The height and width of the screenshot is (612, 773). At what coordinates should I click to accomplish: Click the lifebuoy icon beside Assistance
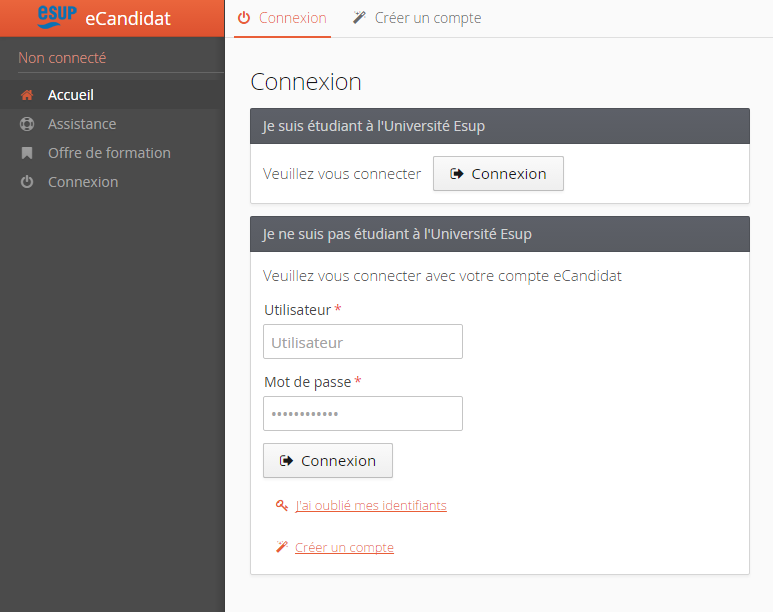27,125
